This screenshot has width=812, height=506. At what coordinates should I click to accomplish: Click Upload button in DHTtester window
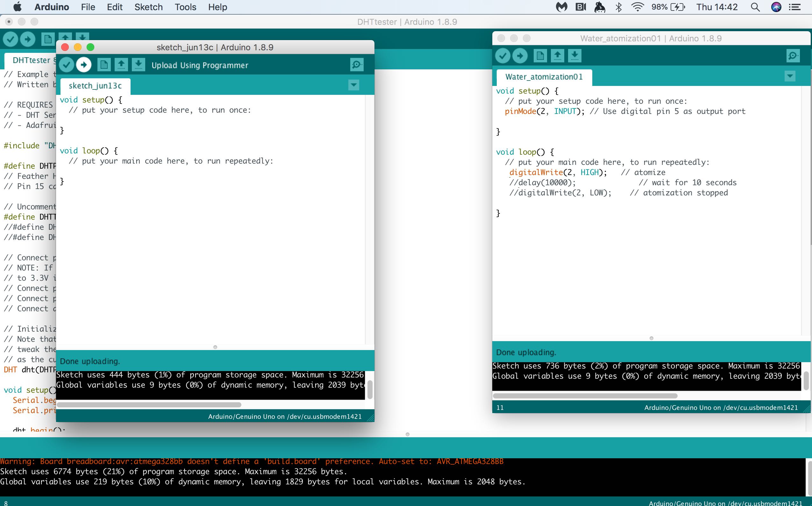tap(27, 39)
